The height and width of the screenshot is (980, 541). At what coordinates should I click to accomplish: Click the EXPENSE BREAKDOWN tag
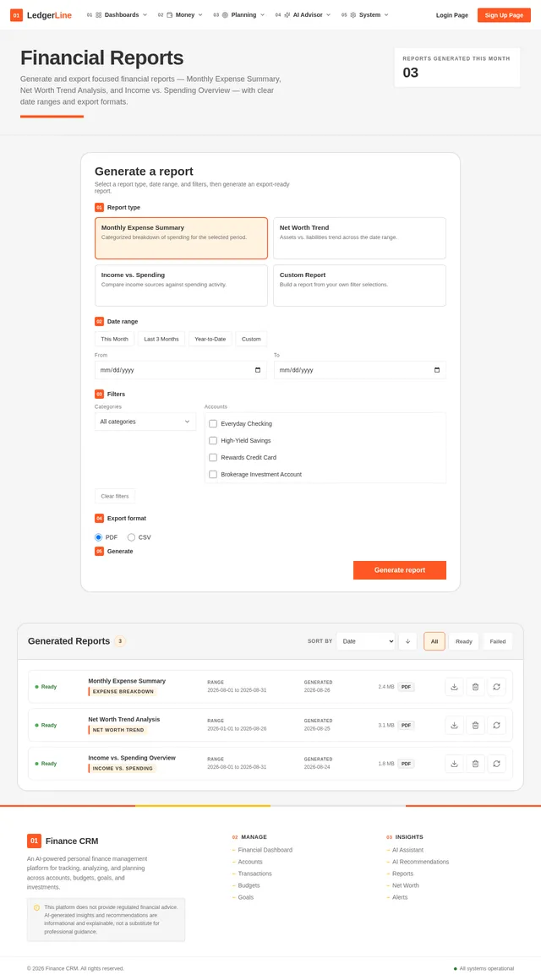[x=122, y=692]
